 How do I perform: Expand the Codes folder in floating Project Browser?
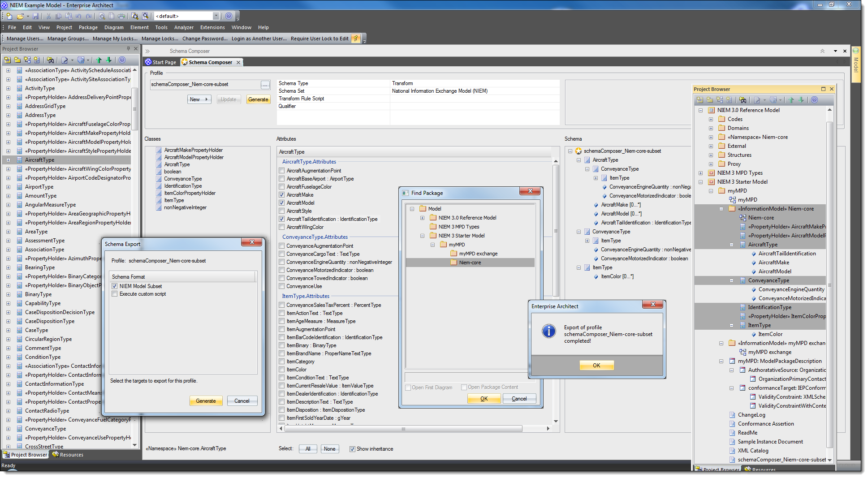[711, 119]
